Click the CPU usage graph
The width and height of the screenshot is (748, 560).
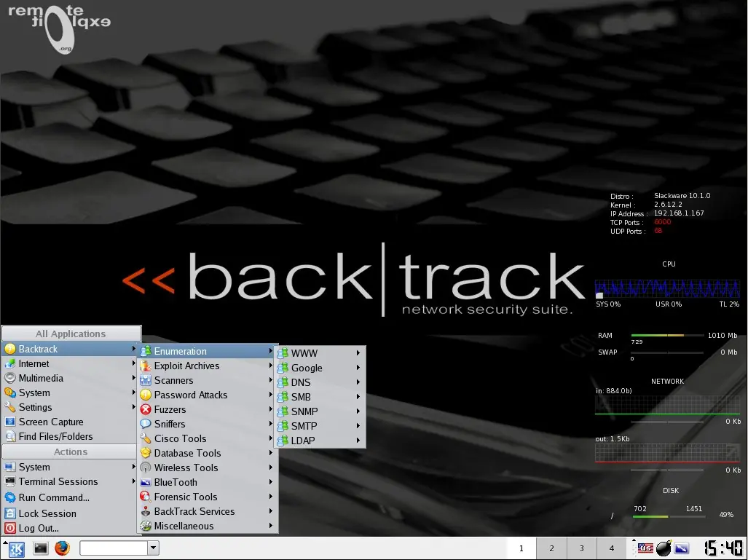[x=667, y=288]
